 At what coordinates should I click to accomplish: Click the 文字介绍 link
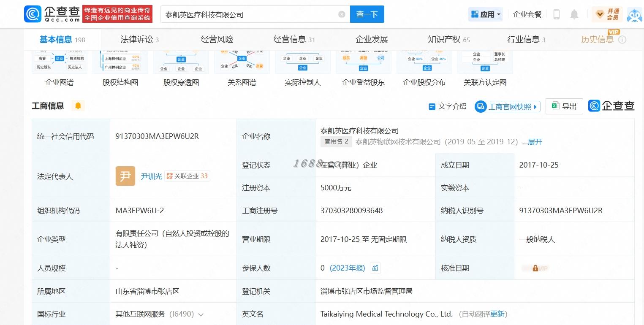[x=448, y=106]
